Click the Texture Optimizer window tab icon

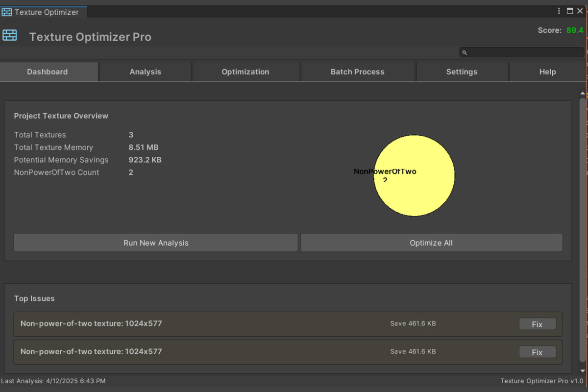[x=7, y=12]
